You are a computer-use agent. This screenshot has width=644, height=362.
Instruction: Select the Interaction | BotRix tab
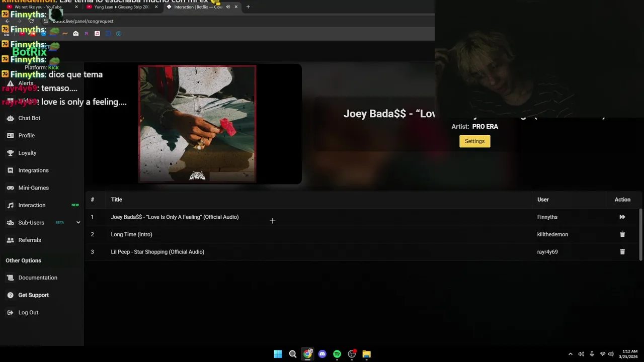(x=198, y=7)
